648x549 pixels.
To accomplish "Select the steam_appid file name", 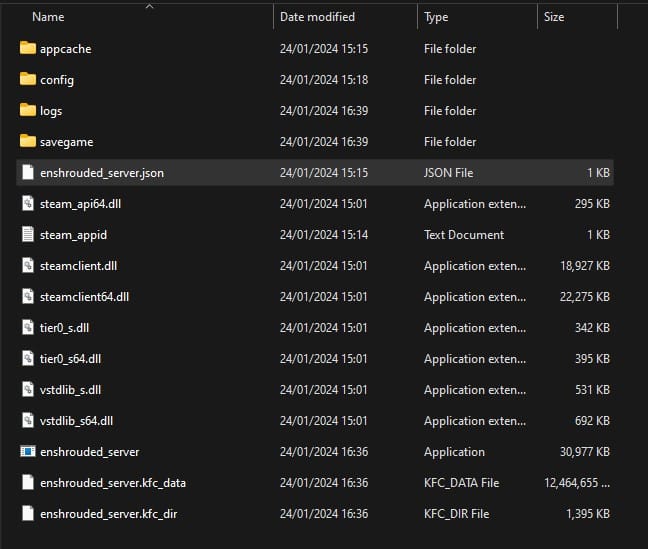I will click(74, 235).
